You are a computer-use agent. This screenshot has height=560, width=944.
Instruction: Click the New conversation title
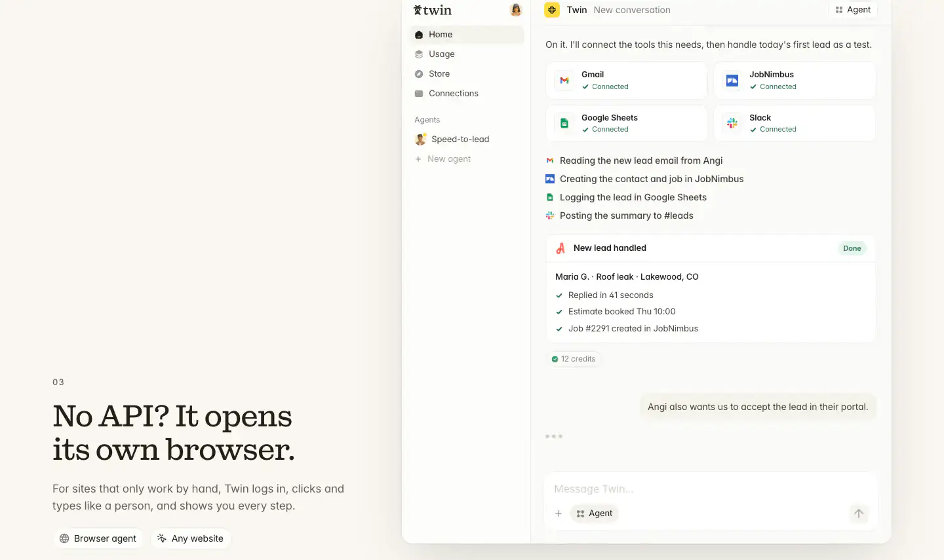(632, 10)
